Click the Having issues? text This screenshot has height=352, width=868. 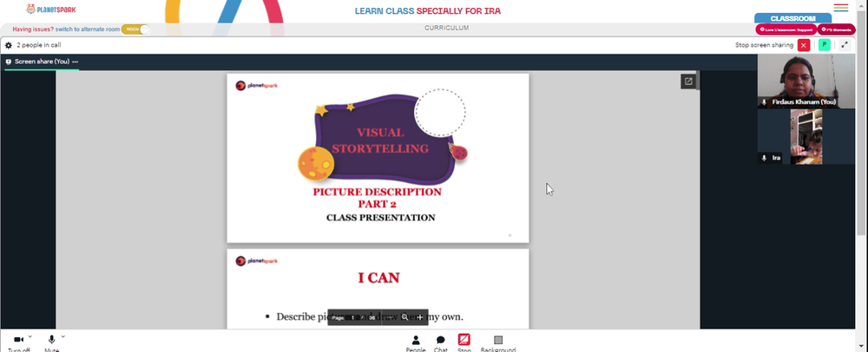tap(33, 29)
